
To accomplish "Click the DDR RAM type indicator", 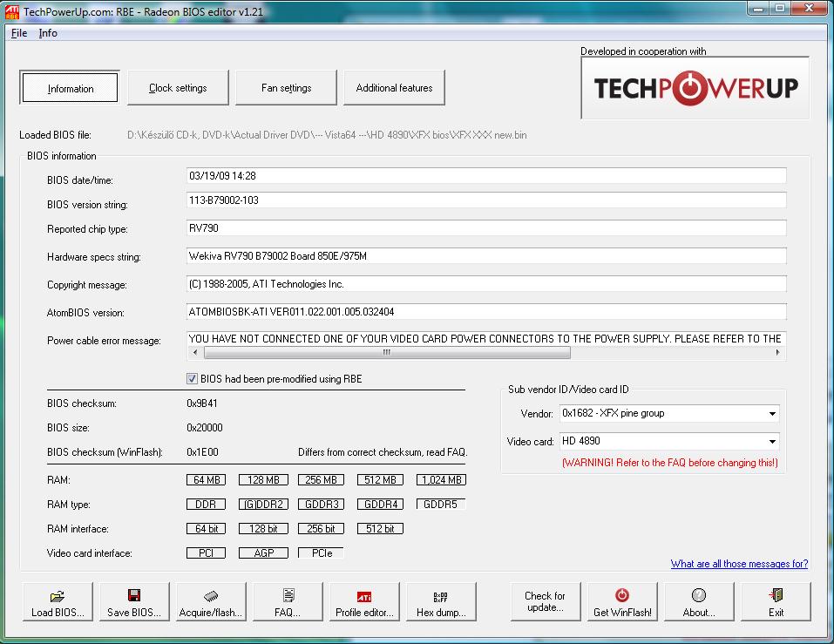I will pos(206,505).
